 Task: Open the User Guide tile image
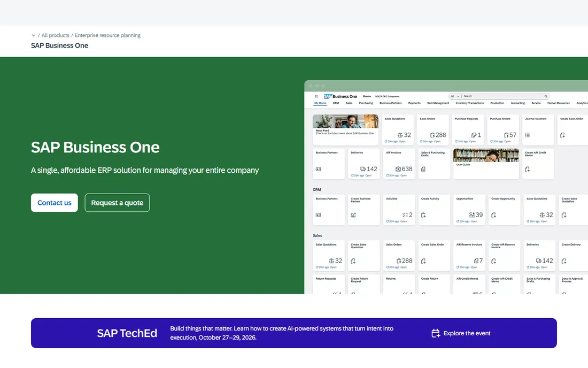[x=486, y=155]
